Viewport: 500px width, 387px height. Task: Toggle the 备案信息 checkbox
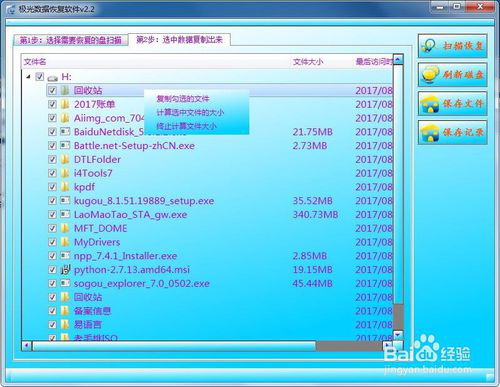tap(52, 311)
